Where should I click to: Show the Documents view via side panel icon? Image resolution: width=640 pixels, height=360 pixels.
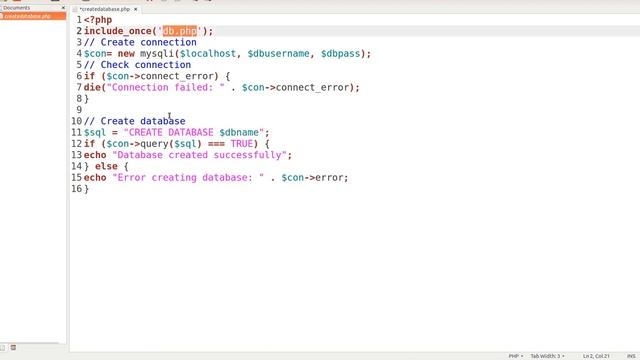point(3,347)
